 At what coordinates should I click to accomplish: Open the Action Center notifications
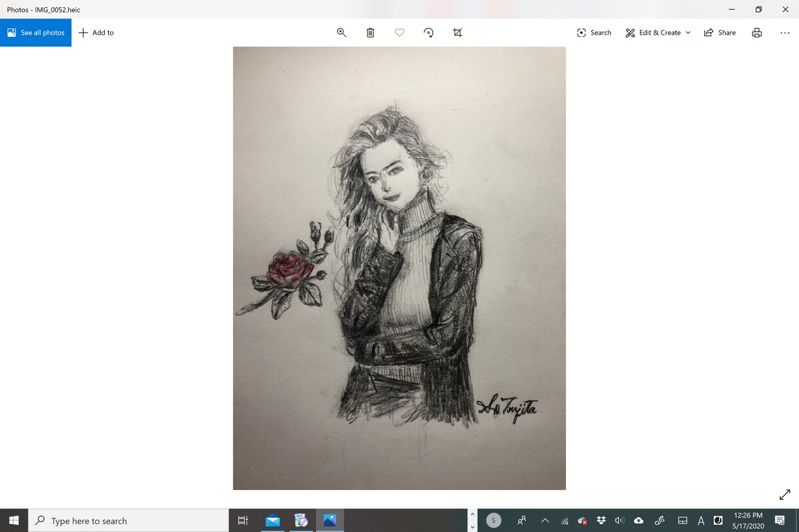780,521
